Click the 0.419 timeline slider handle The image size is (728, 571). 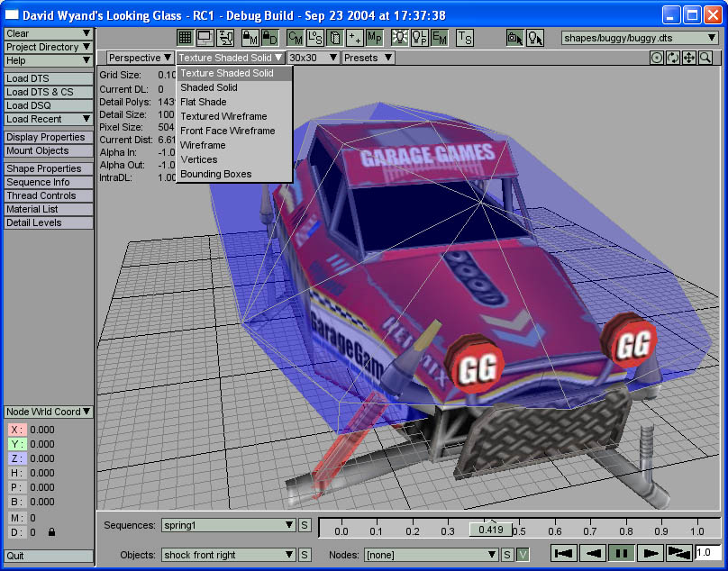coord(491,530)
